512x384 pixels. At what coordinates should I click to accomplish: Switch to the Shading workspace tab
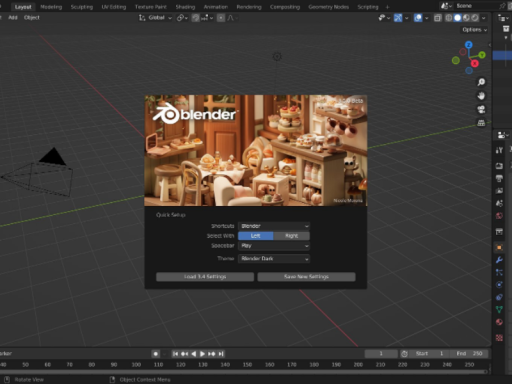click(185, 7)
